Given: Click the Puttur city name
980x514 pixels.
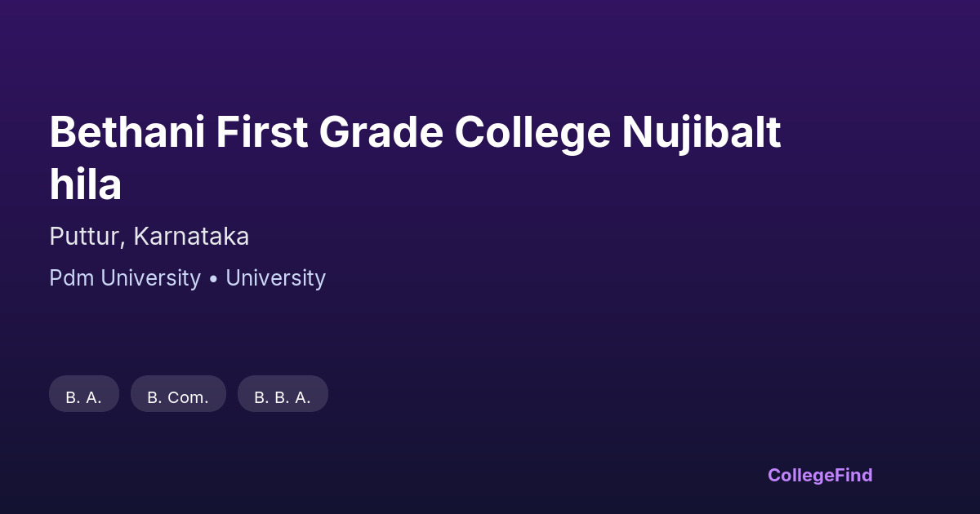Looking at the screenshot, I should (x=85, y=237).
